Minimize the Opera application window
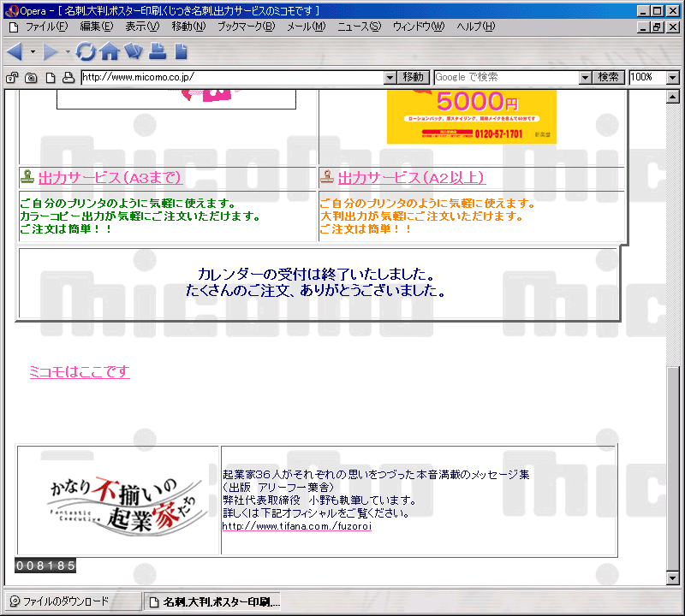685x616 pixels. click(643, 11)
